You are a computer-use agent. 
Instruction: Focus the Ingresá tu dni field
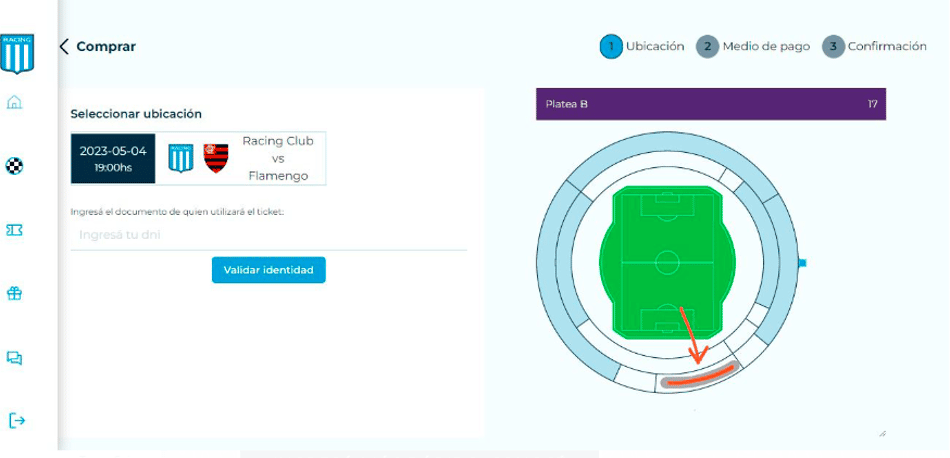click(268, 235)
